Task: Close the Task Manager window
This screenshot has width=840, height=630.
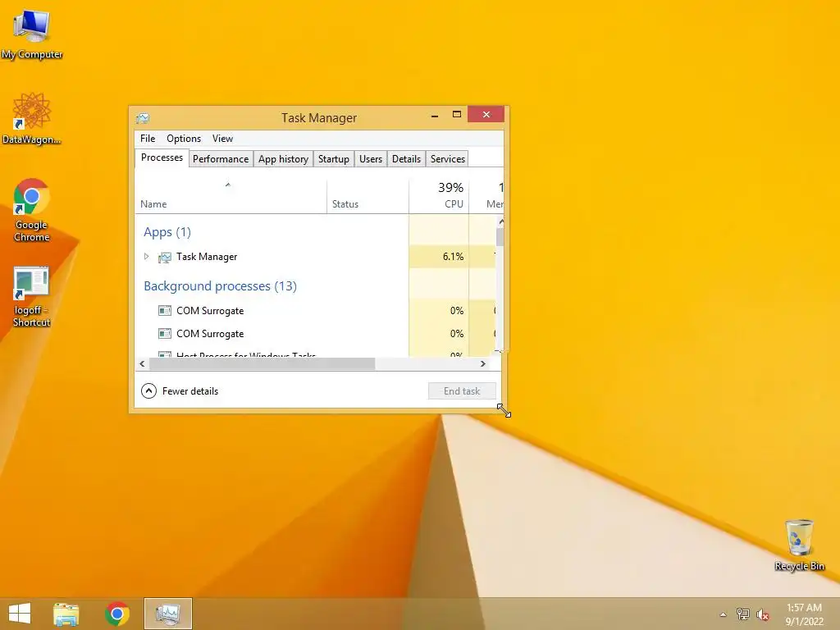Action: 486,114
